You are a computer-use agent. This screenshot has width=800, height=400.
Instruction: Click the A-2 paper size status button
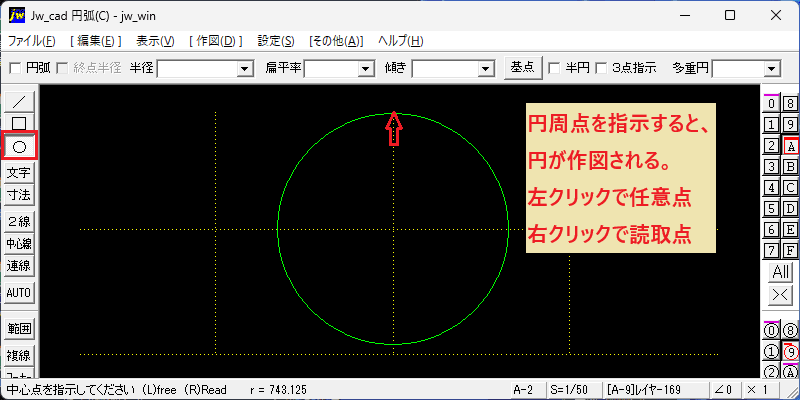pos(528,390)
